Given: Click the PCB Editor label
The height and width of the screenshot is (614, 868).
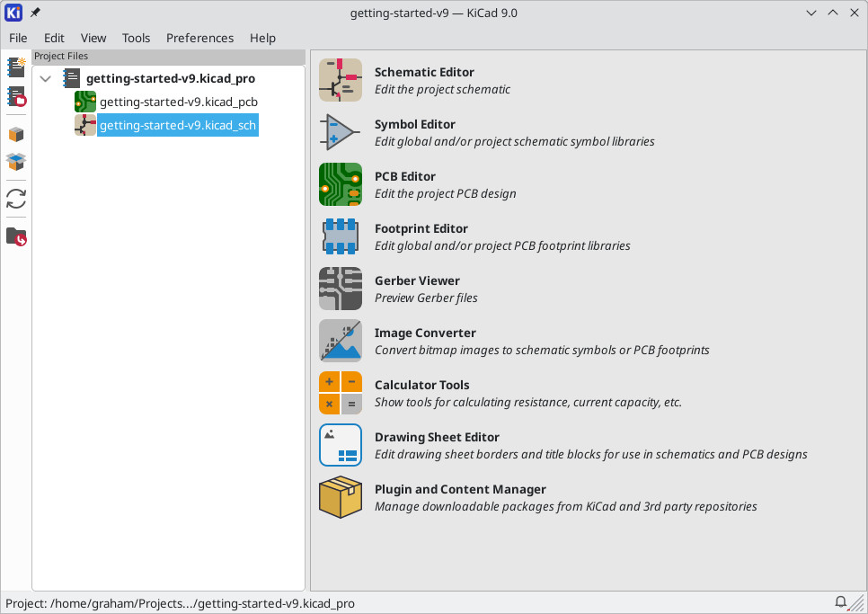Looking at the screenshot, I should [404, 176].
